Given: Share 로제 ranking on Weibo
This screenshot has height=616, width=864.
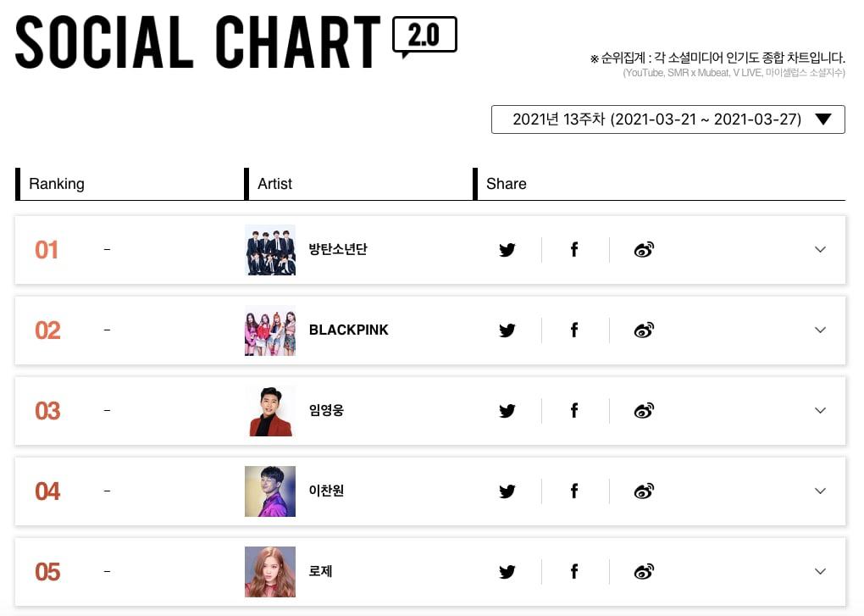Looking at the screenshot, I should tap(644, 572).
